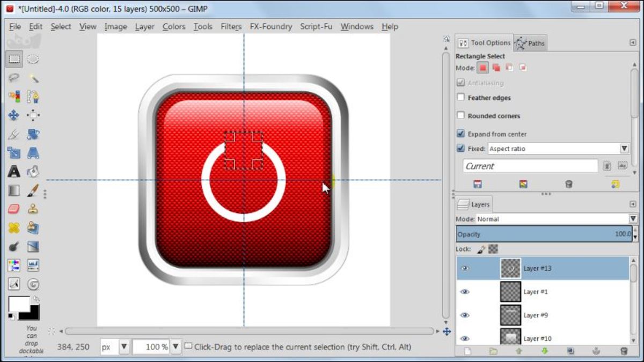
Task: Delete the layer using the trash icon
Action: click(623, 351)
